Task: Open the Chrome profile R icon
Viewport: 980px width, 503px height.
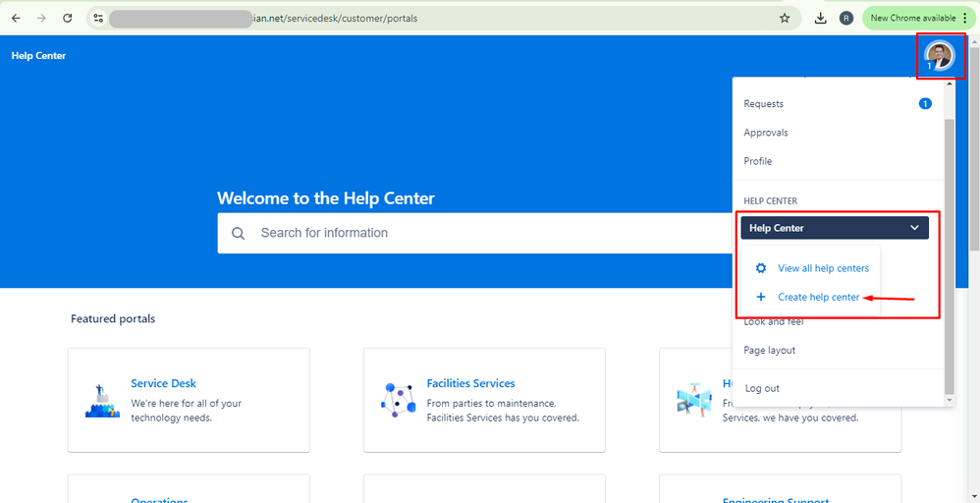Action: point(846,18)
